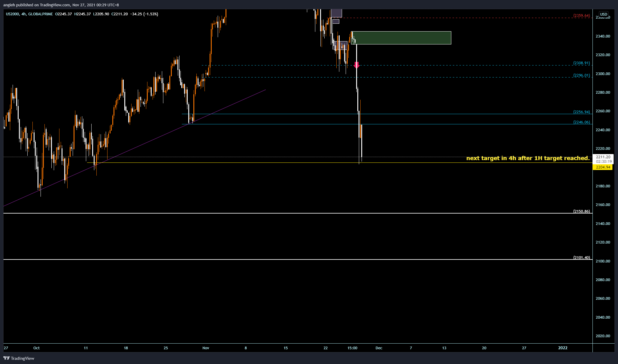Click 2020.00 on the price axis

click(603, 336)
